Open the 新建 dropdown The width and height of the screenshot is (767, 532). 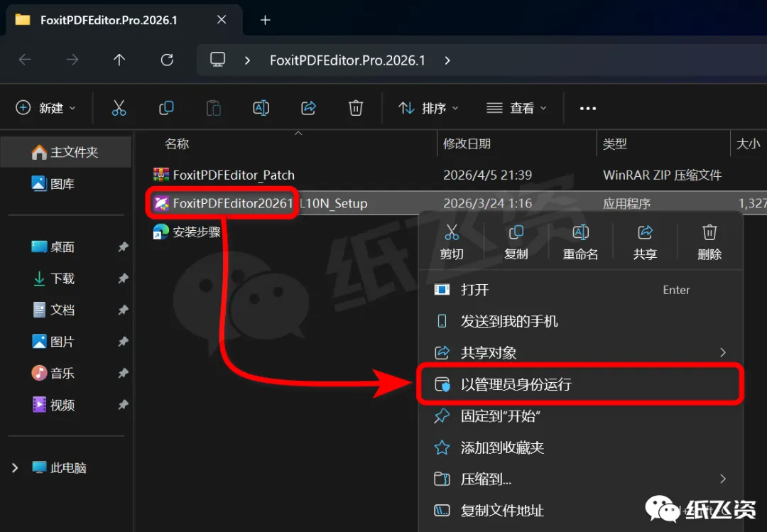tap(45, 108)
